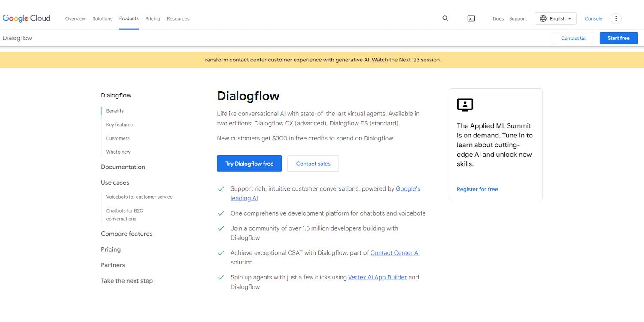Open the Products menu tab
644x322 pixels.
(x=129, y=18)
